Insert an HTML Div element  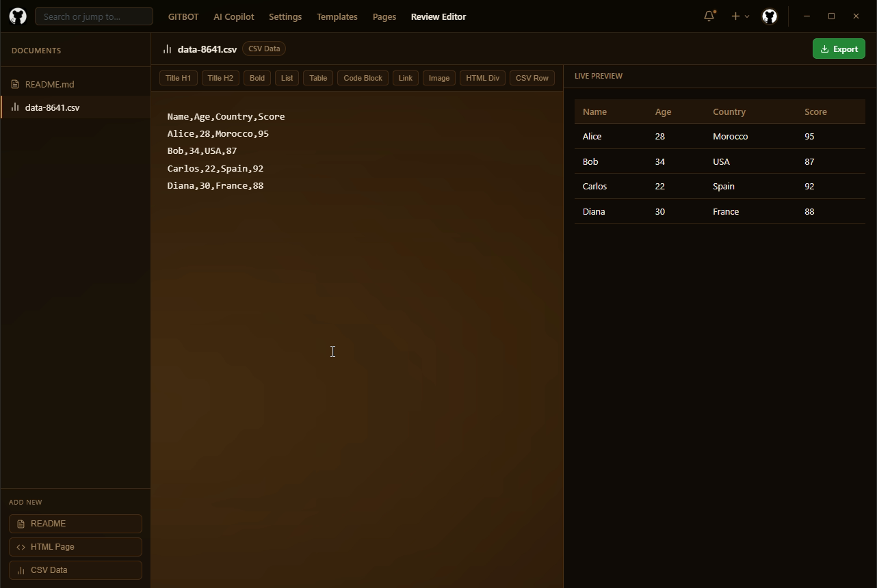point(482,78)
